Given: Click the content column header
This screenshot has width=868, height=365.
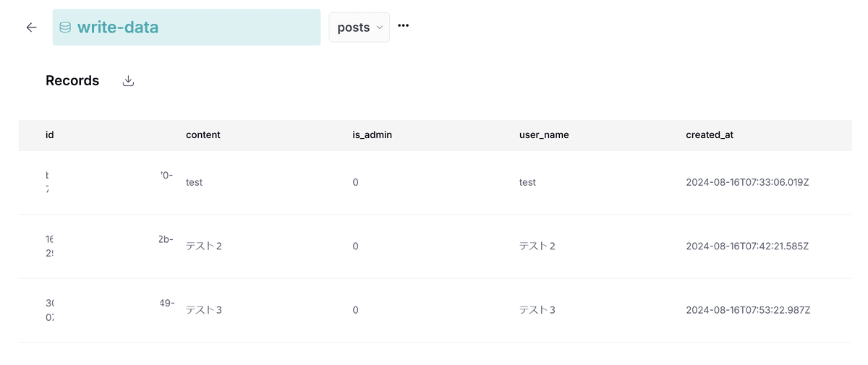Looking at the screenshot, I should [x=203, y=134].
